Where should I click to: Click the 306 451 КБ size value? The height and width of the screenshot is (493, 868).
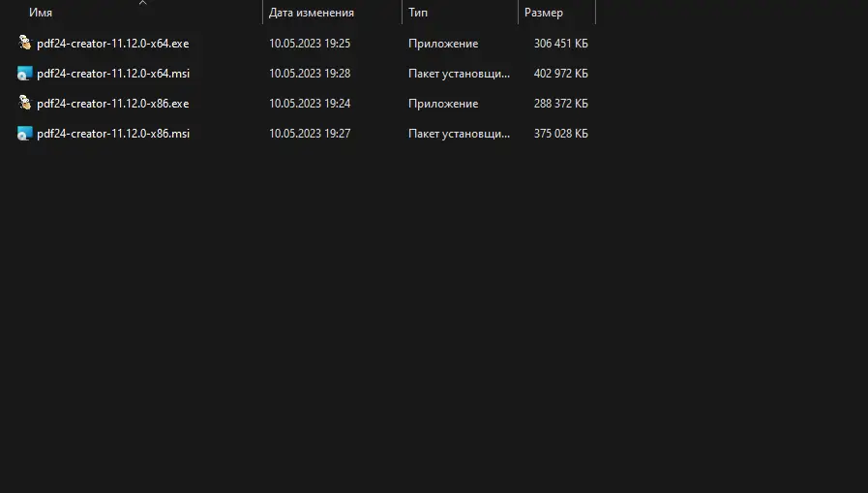click(x=560, y=44)
